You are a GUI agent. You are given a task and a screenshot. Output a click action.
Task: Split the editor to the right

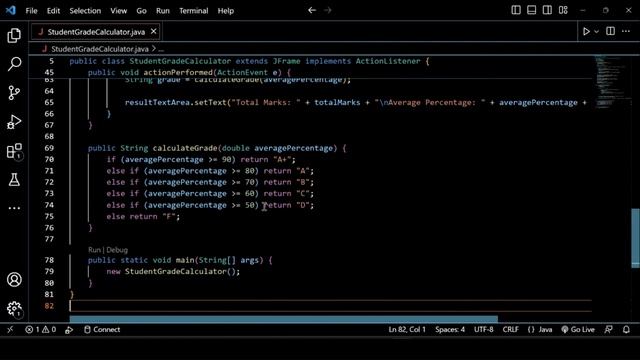tap(610, 31)
